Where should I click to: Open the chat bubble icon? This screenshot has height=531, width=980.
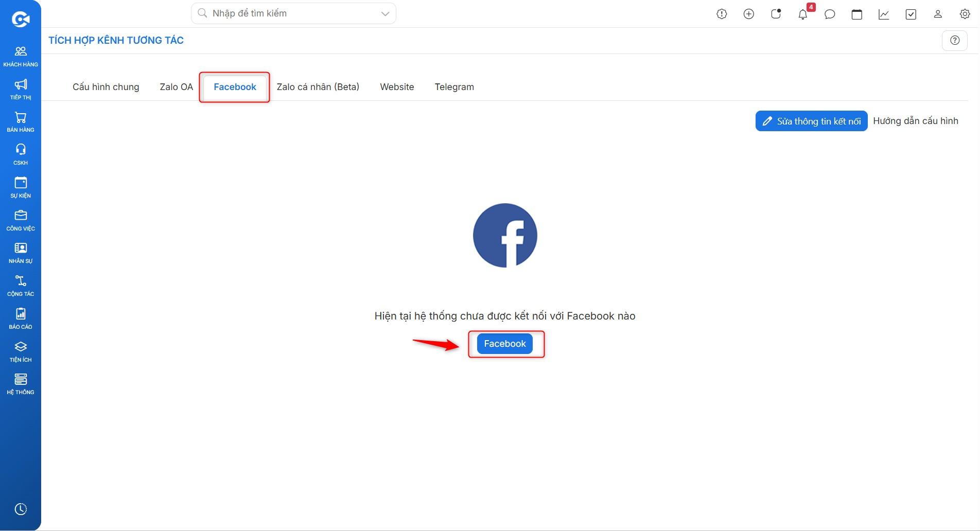pos(830,14)
